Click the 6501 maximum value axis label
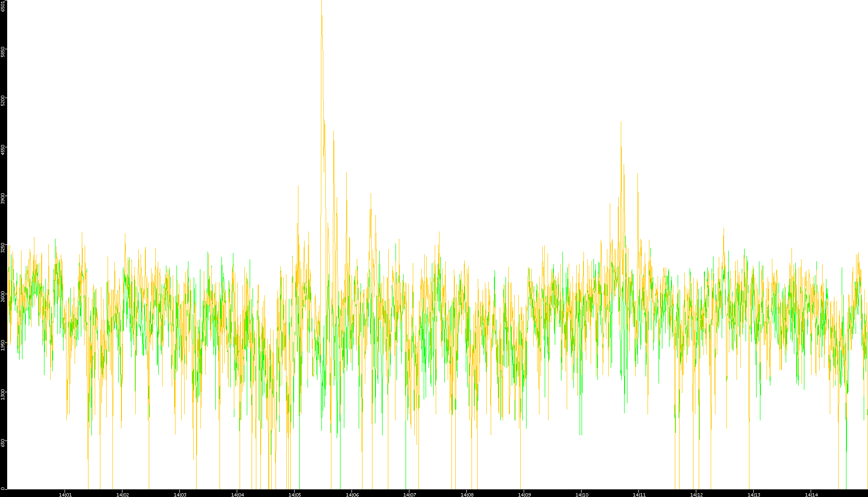868x497 pixels. pos(3,6)
